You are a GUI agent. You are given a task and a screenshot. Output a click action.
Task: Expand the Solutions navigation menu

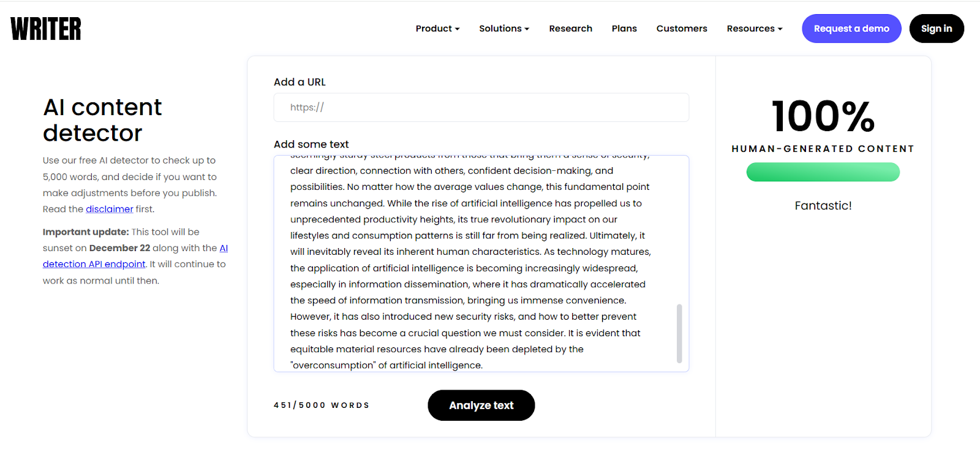point(503,28)
